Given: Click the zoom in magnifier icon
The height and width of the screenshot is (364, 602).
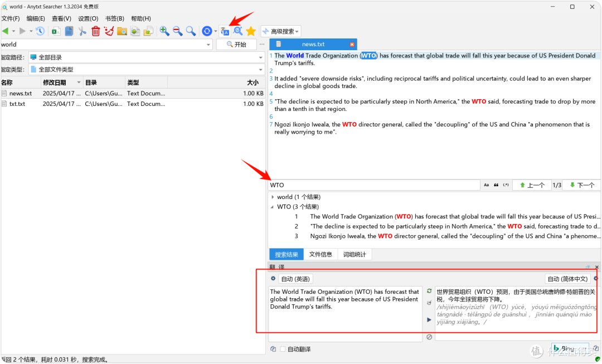Looking at the screenshot, I should coord(164,31).
